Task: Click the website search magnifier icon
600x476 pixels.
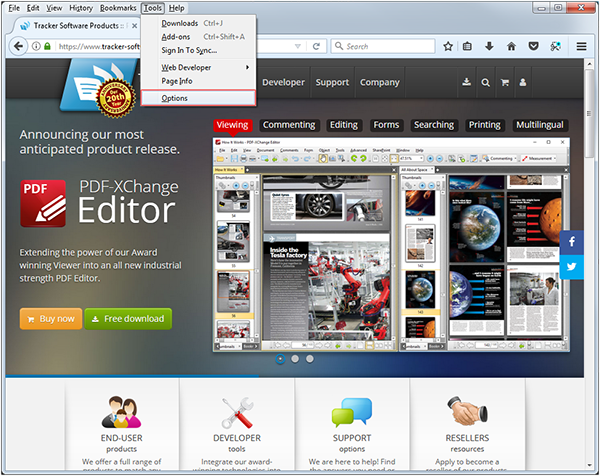Action: tap(485, 82)
